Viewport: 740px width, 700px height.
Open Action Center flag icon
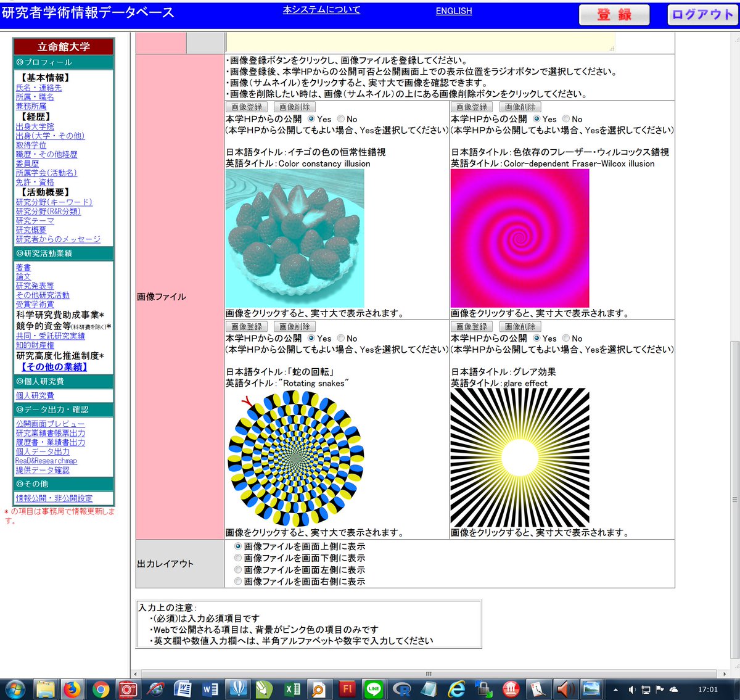coord(659,690)
